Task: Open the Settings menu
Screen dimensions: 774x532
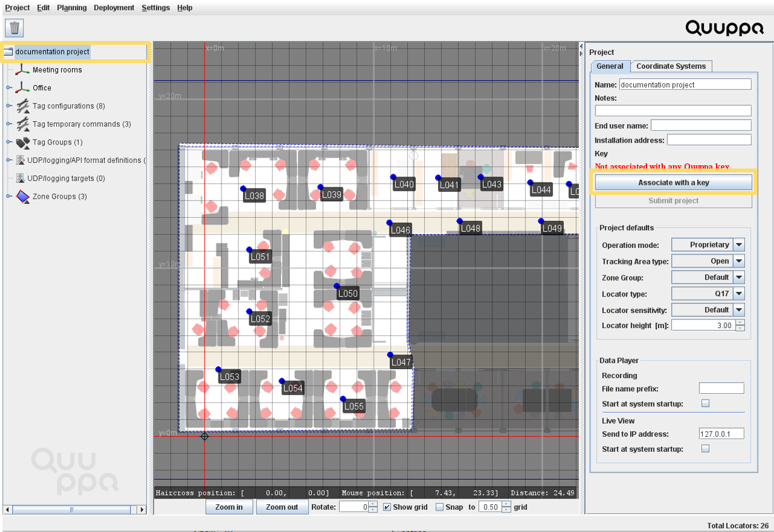Action: coord(156,8)
